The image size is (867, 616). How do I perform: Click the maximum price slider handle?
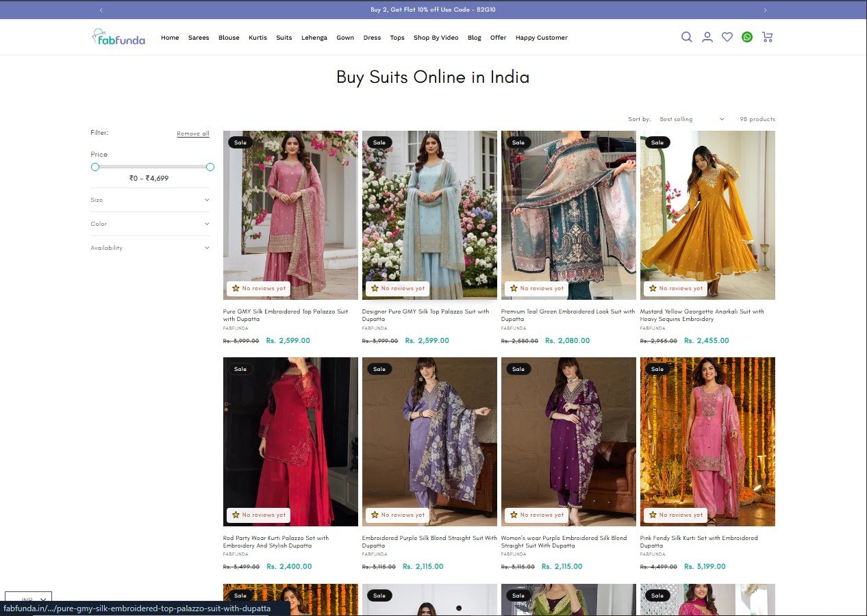pyautogui.click(x=210, y=167)
